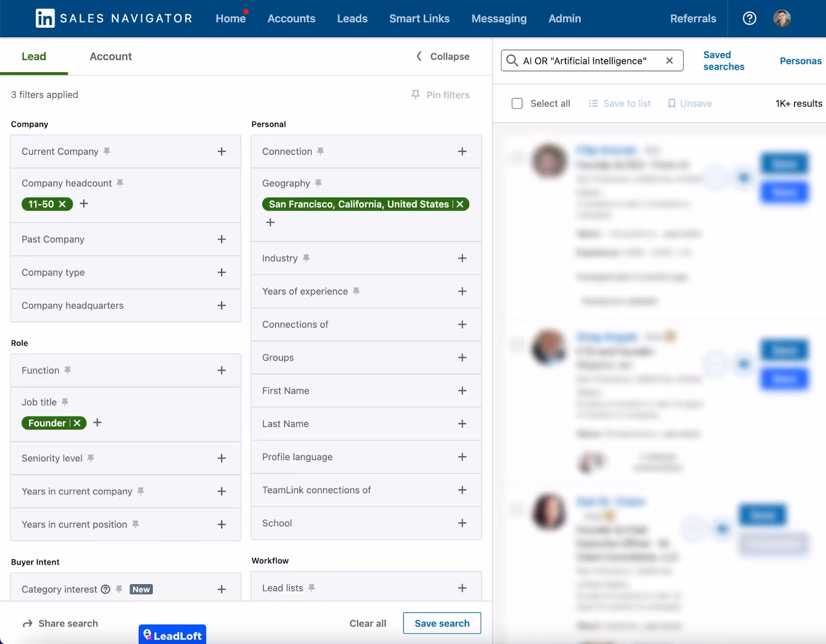Pin the Years of experience filter

(356, 291)
